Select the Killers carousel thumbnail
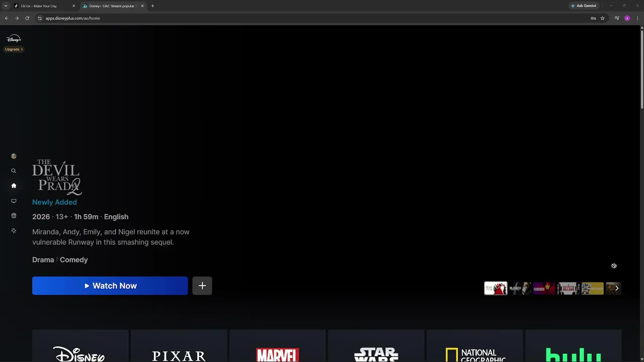The width and height of the screenshot is (644, 362). tap(568, 288)
